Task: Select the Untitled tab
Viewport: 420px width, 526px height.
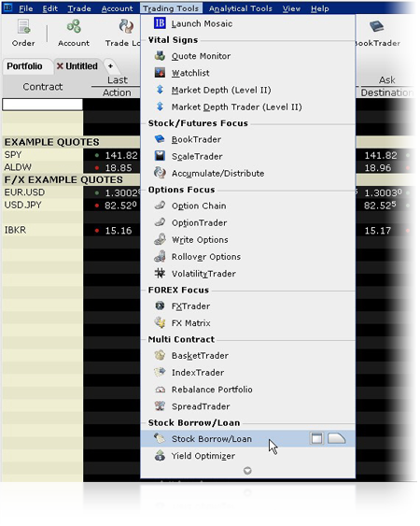Action: [81, 66]
